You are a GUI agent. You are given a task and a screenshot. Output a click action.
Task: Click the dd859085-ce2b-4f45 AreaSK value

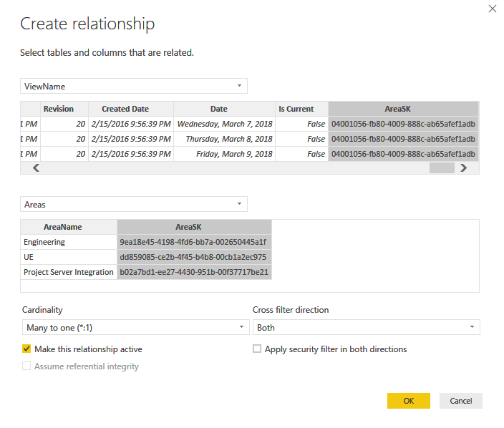pyautogui.click(x=194, y=257)
